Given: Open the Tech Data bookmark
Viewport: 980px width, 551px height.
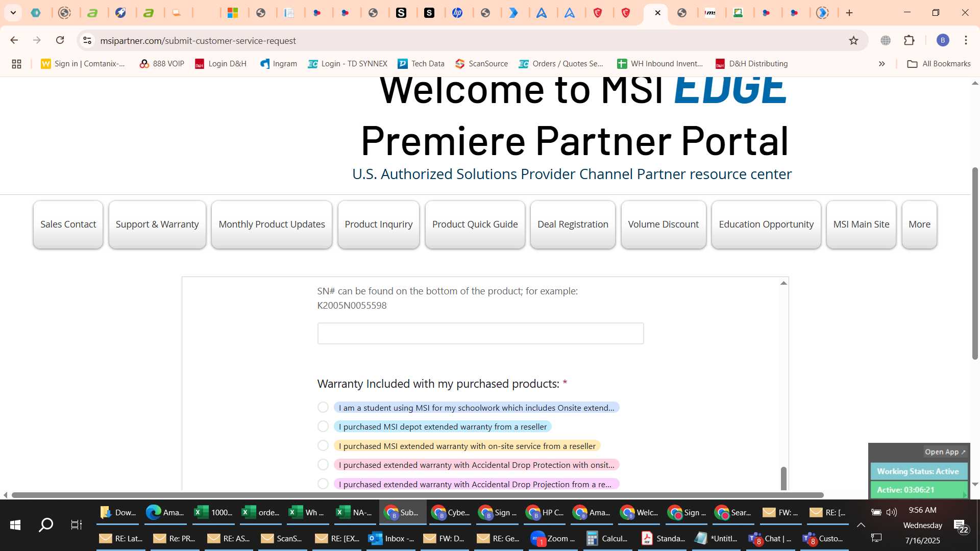Looking at the screenshot, I should (421, 64).
